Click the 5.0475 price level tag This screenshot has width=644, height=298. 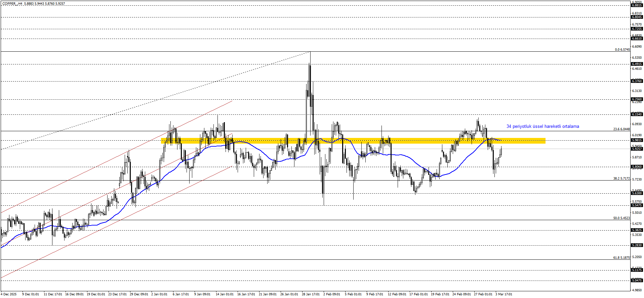pos(637,281)
